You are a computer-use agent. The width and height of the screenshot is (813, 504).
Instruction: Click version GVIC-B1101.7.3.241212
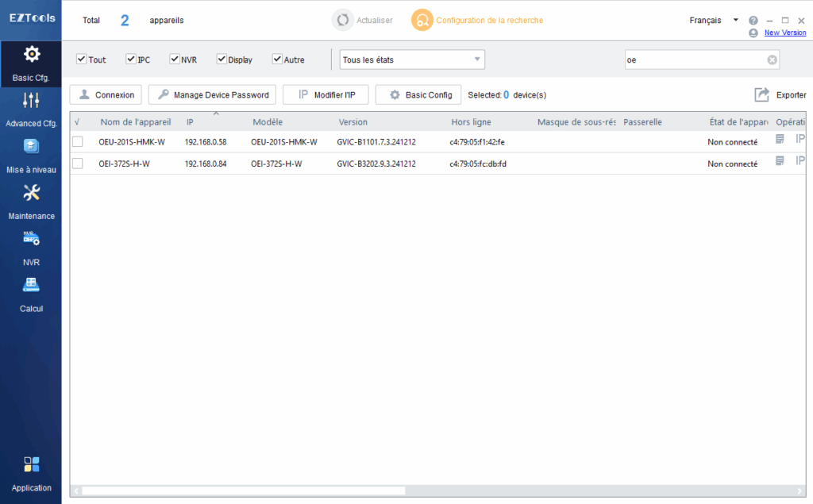[376, 142]
